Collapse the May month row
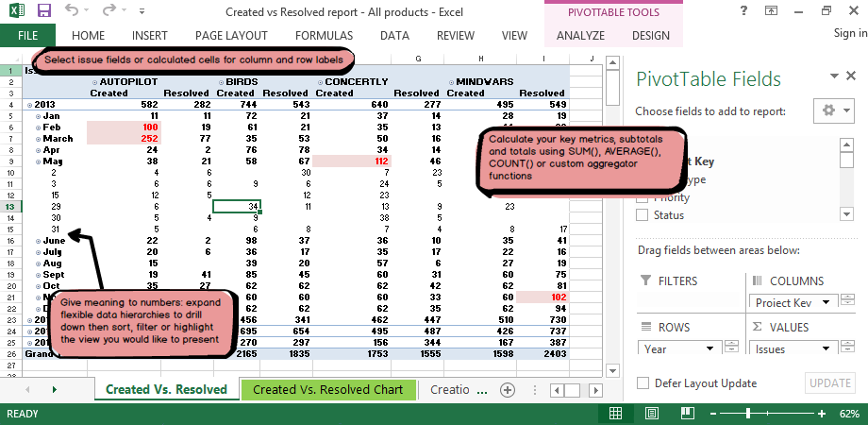The height and width of the screenshot is (425, 868). (38, 161)
